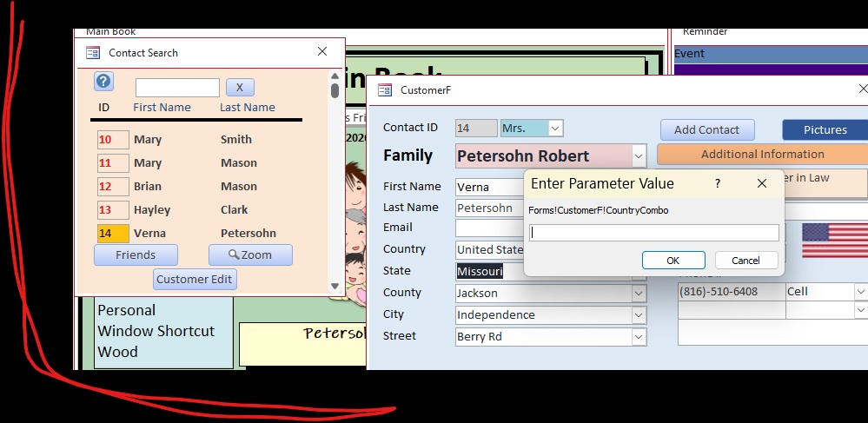Click the American flag image
Viewport: 868px width, 423px height.
tap(834, 240)
